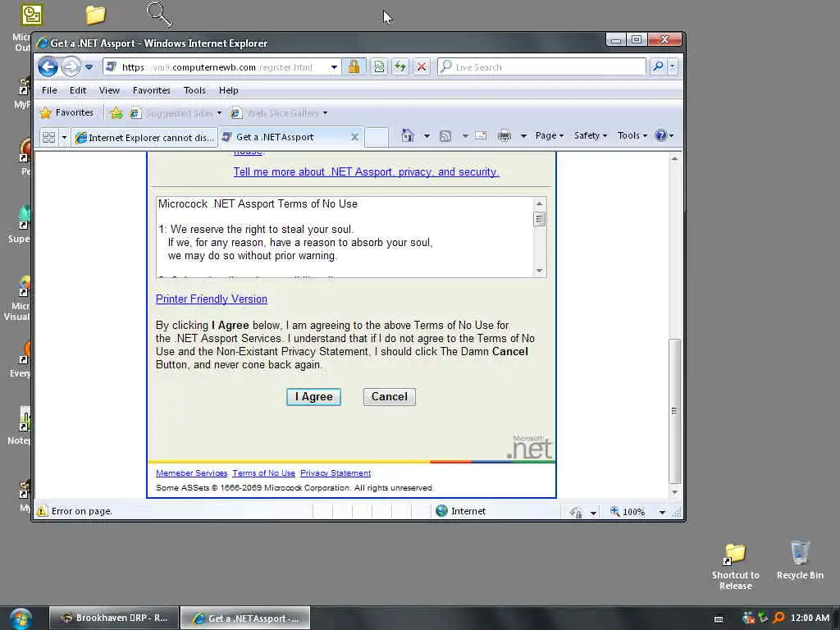Click the orange magnifier tray icon

pos(778,618)
